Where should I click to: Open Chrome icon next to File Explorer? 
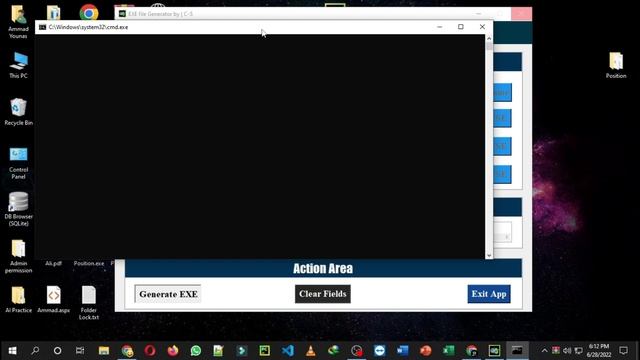127,351
